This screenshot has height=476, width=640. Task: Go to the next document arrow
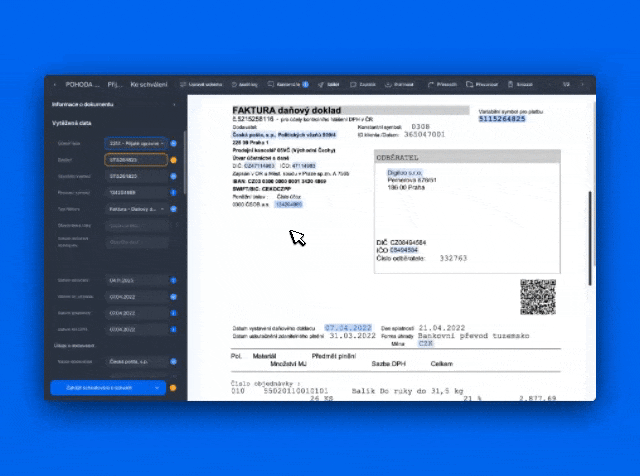[x=582, y=85]
